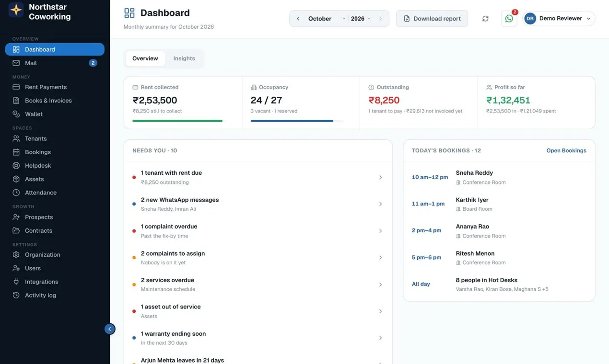Image resolution: width=609 pixels, height=364 pixels.
Task: Select the Overview tab
Action: 145,58
